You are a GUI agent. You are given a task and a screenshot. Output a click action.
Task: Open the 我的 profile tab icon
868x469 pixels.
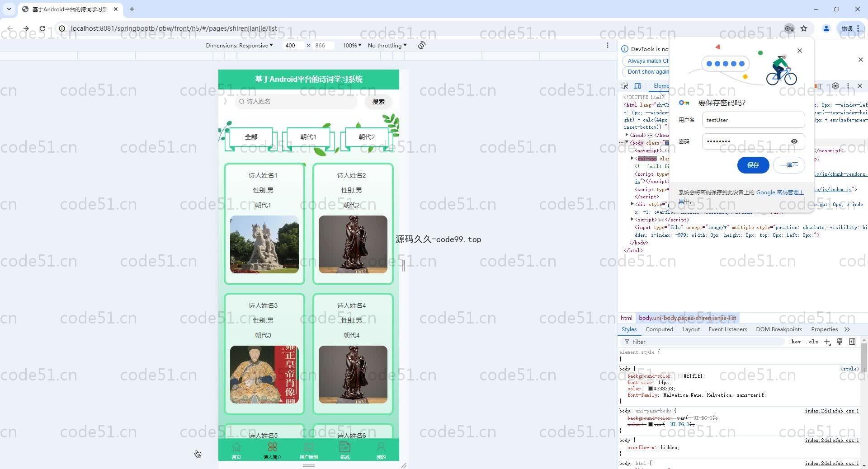381,447
